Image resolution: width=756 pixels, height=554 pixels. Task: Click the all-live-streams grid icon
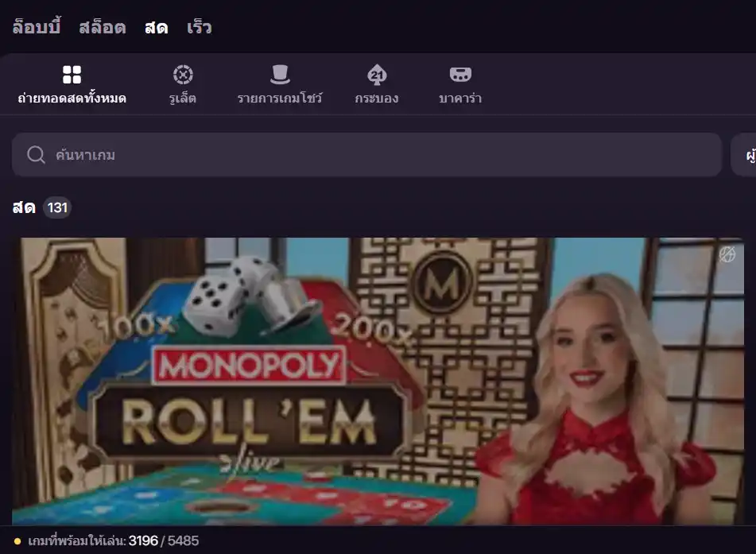[x=72, y=75]
